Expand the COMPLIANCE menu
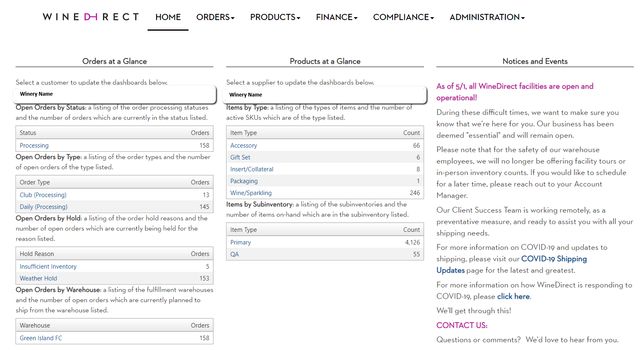The width and height of the screenshot is (644, 350). coord(403,17)
